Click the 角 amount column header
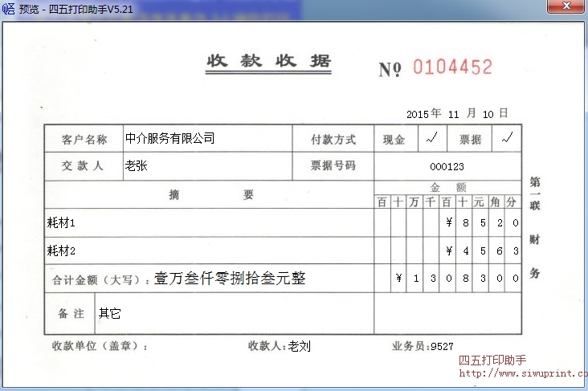The image size is (588, 391). [495, 202]
